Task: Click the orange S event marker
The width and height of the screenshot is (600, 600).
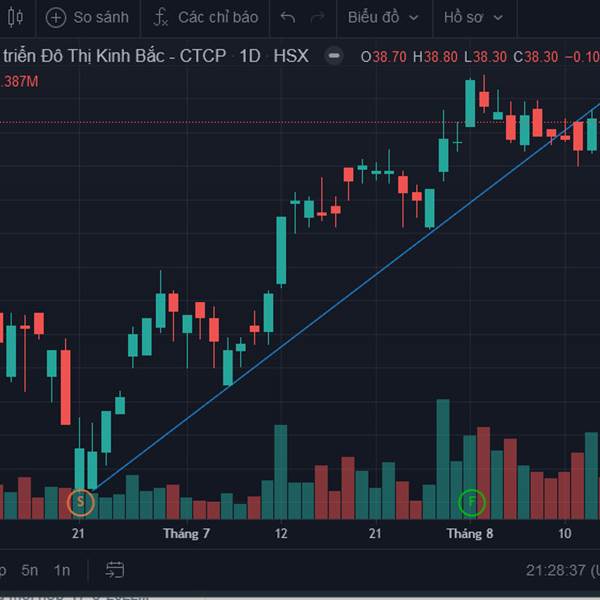Action: [80, 502]
